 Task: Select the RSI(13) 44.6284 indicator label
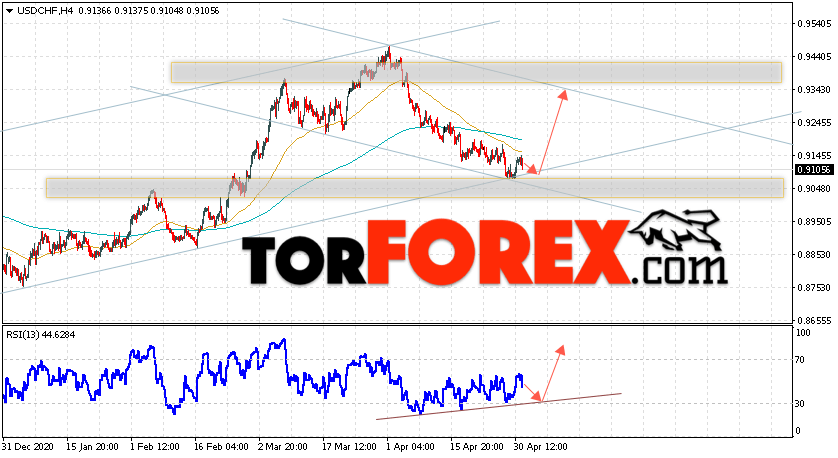pos(41,335)
